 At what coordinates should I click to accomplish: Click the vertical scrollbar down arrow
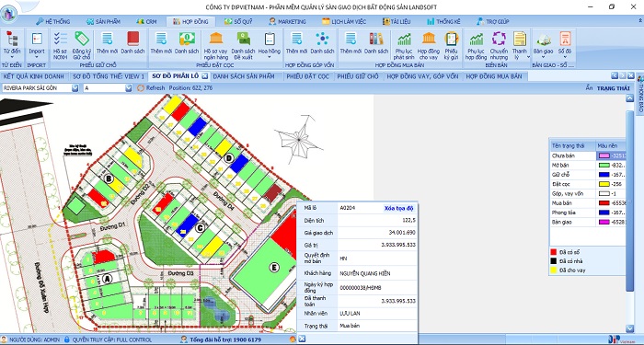pos(629,328)
